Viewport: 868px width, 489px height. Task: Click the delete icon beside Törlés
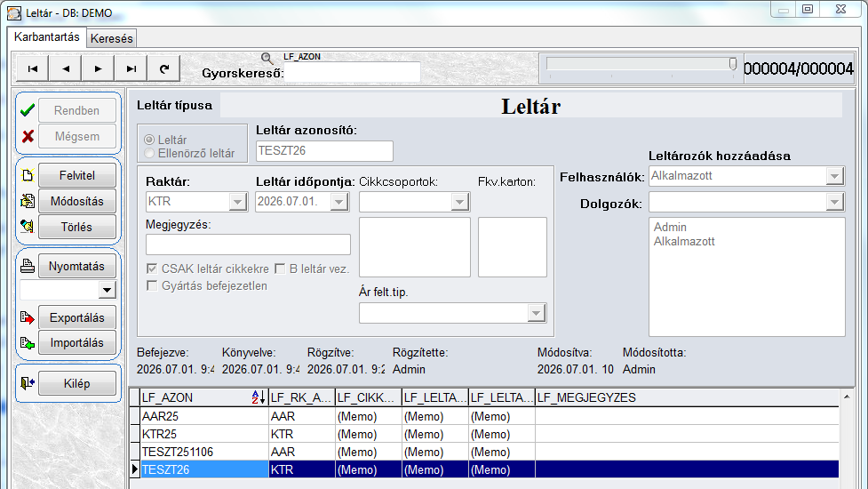pos(28,226)
